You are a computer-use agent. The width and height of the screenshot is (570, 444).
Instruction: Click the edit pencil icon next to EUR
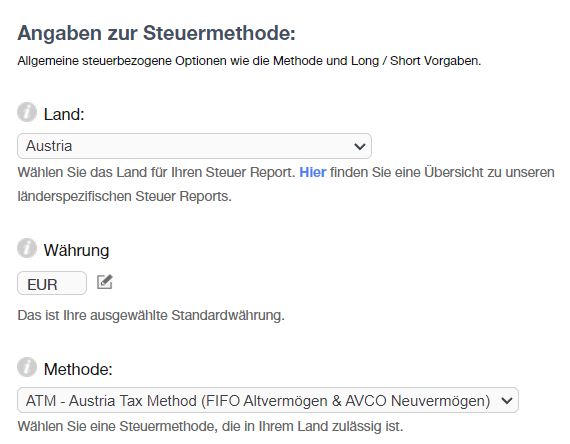coord(105,282)
